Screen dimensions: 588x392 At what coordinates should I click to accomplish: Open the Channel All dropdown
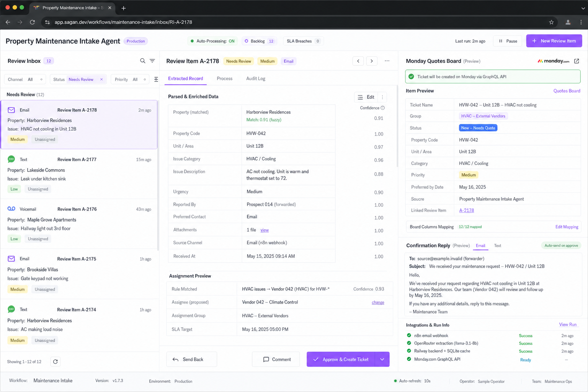[25, 79]
